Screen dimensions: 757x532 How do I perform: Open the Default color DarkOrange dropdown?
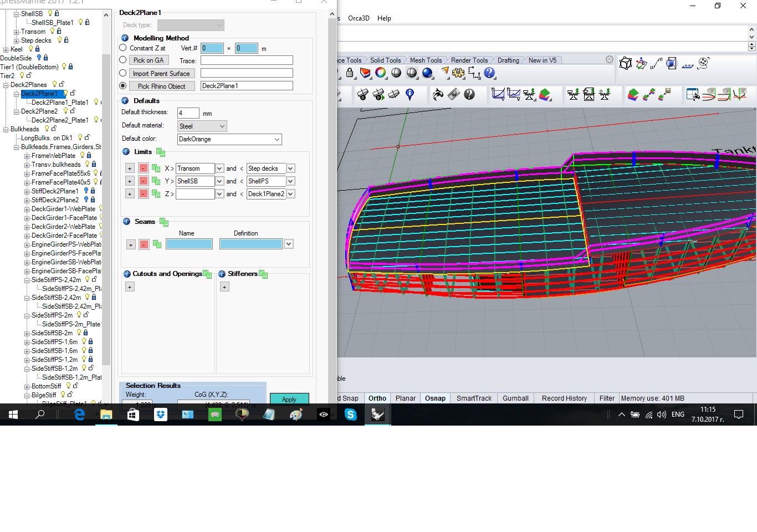tap(229, 140)
